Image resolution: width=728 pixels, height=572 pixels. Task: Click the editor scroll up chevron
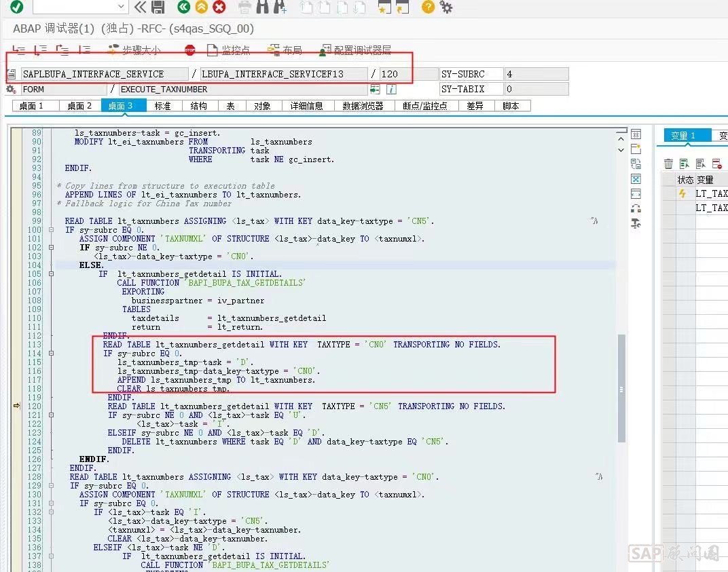621,138
